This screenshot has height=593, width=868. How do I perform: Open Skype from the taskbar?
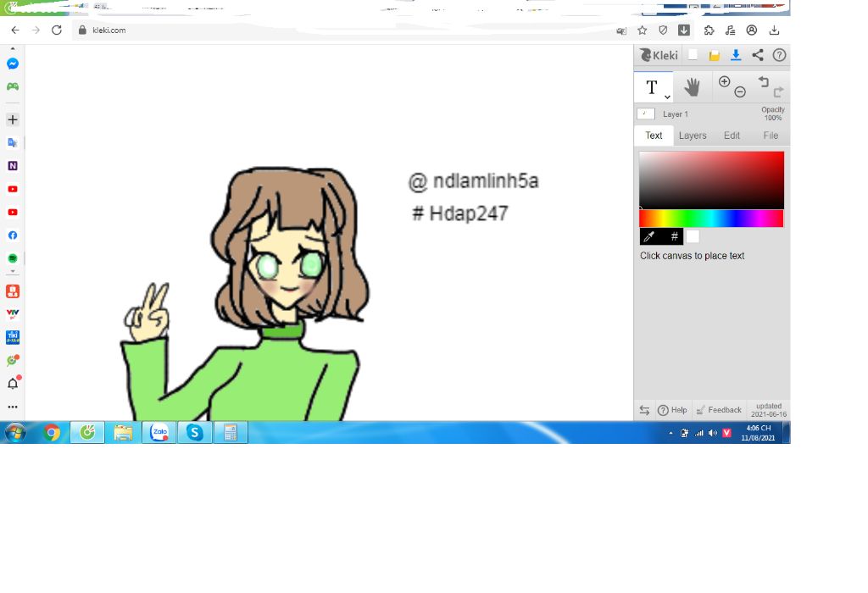195,433
